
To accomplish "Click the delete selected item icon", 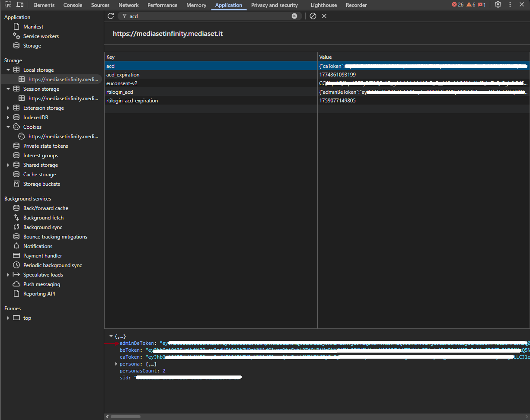I will pos(324,16).
